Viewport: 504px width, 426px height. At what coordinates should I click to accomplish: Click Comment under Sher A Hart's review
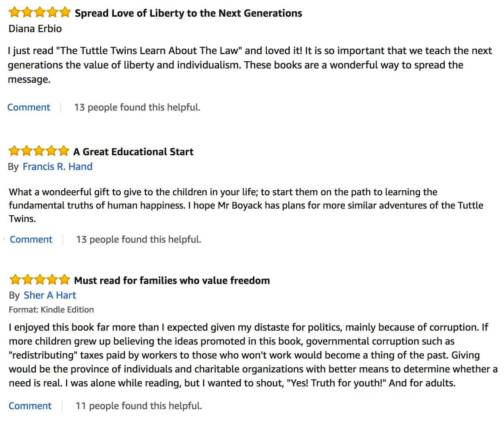(30, 406)
